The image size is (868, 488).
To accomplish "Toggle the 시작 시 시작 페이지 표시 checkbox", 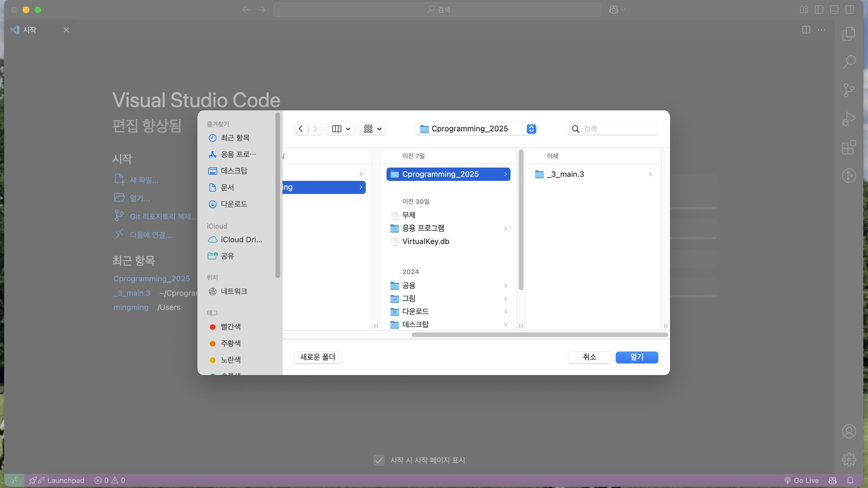I will [379, 460].
